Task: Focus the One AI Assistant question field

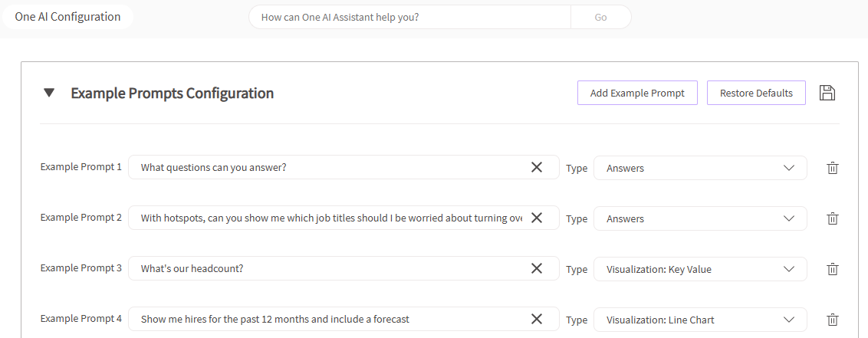Action: pos(409,17)
